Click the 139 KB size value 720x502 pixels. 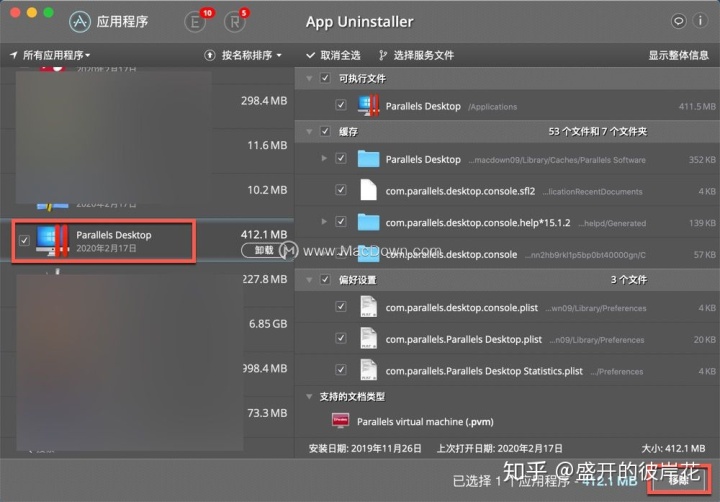click(702, 223)
